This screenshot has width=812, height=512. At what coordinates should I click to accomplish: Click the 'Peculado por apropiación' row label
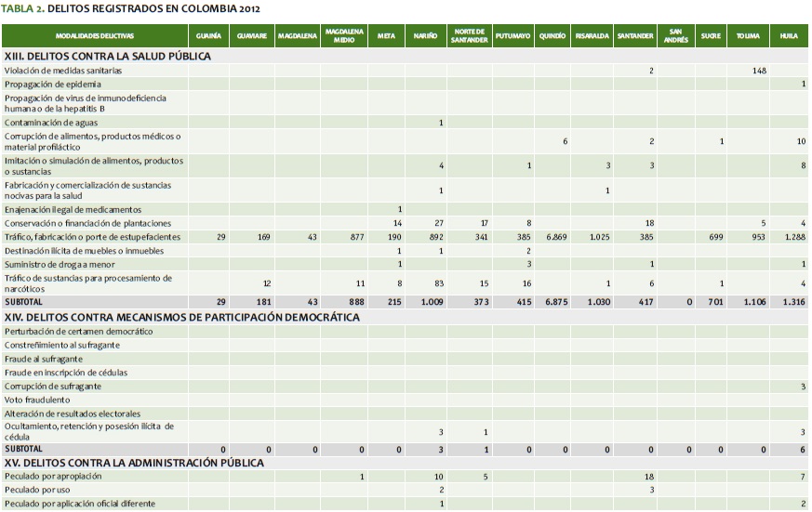[x=53, y=476]
